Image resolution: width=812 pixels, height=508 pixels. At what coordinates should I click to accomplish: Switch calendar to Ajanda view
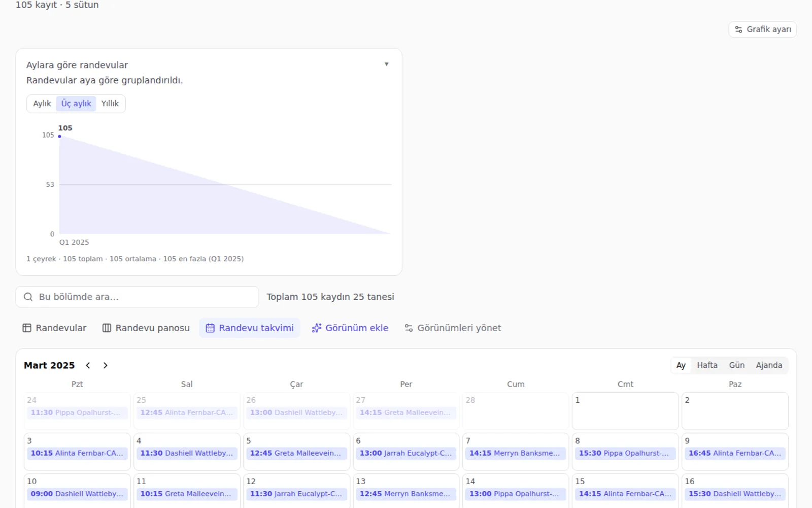[x=769, y=365]
